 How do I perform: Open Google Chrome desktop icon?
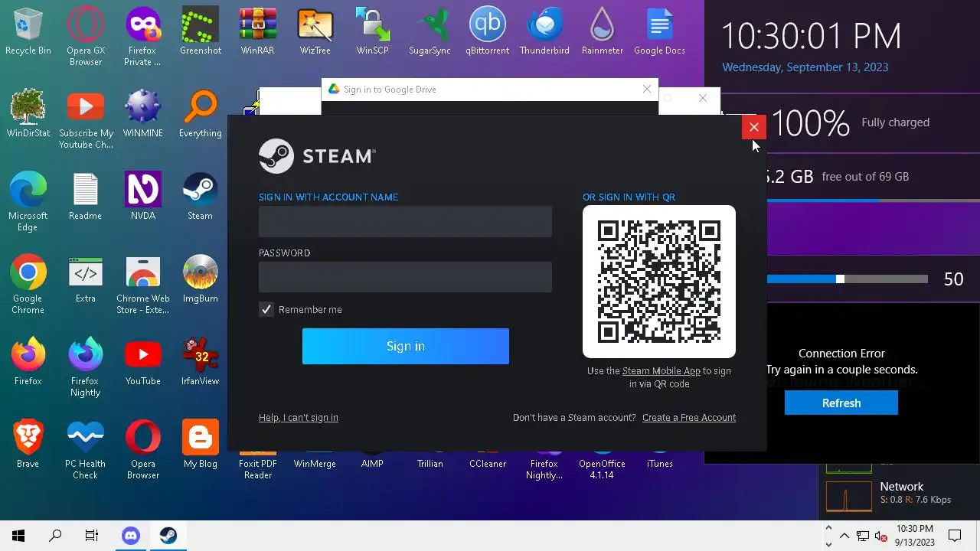[x=28, y=285]
